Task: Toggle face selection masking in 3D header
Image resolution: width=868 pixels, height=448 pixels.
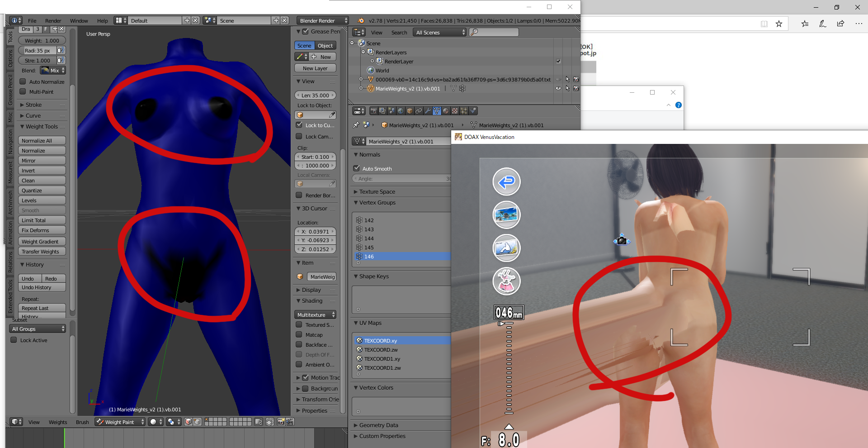Action: pos(188,422)
